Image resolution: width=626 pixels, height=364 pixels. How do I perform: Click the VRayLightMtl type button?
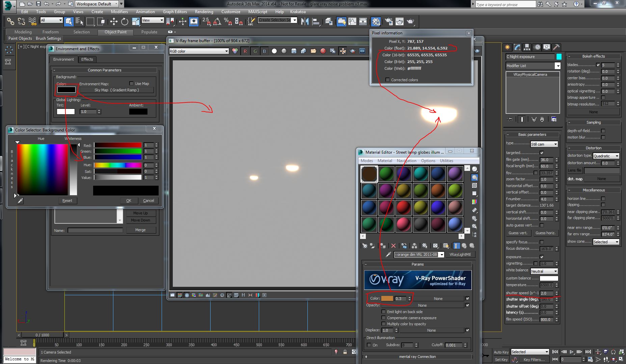pos(460,254)
